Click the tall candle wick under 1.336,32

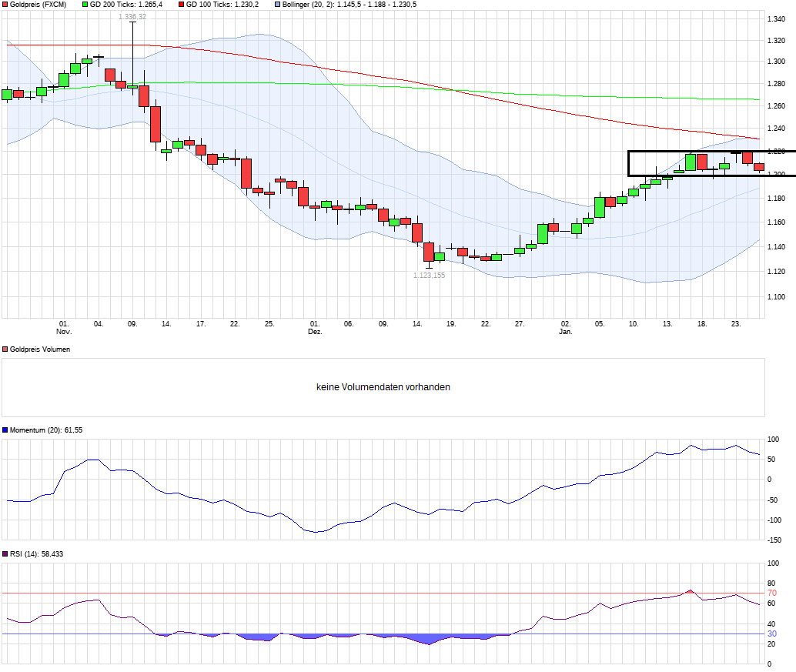click(132, 53)
